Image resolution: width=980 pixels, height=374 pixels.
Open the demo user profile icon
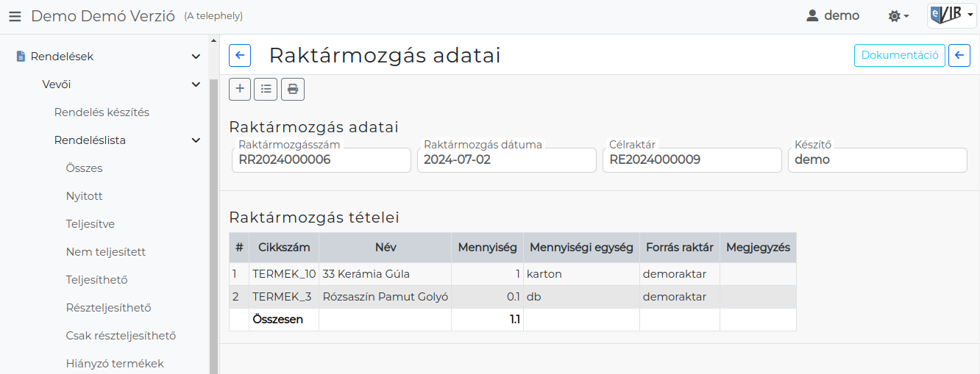pyautogui.click(x=812, y=15)
